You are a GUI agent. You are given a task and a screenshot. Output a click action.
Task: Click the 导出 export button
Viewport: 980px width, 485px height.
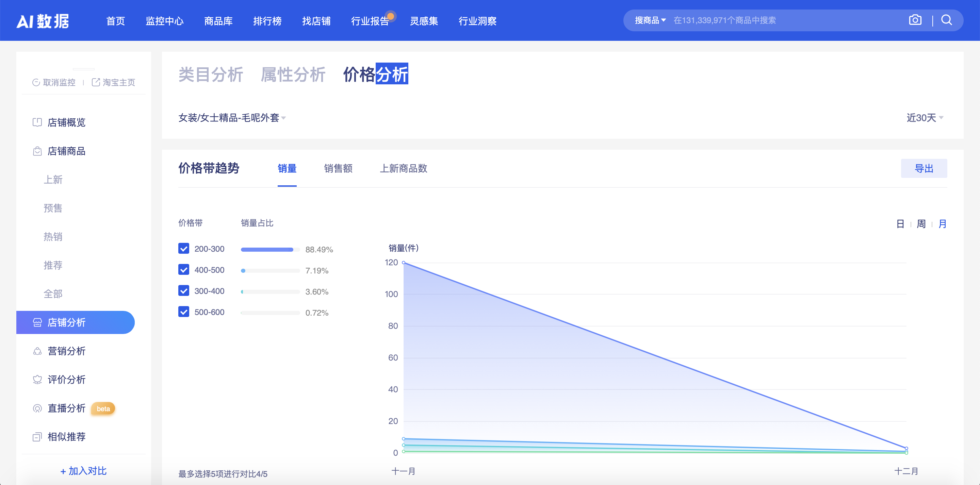tap(924, 168)
